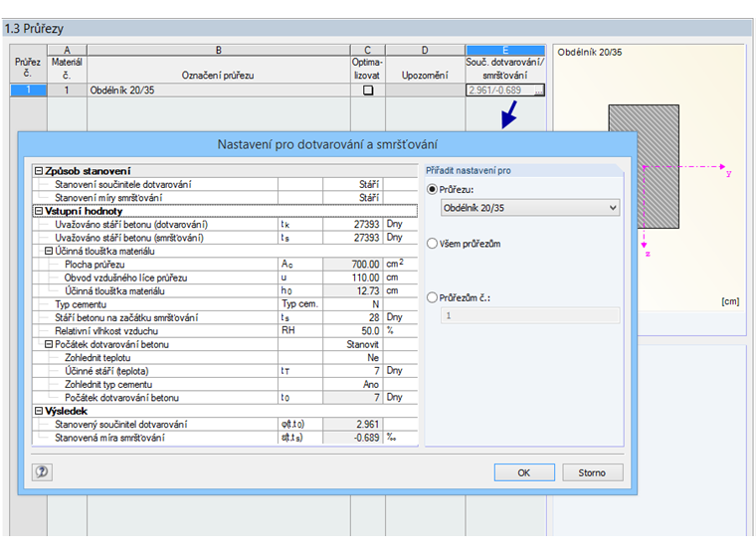The image size is (756, 555).
Task: Click the Průřezům č. number input field
Action: click(x=530, y=316)
